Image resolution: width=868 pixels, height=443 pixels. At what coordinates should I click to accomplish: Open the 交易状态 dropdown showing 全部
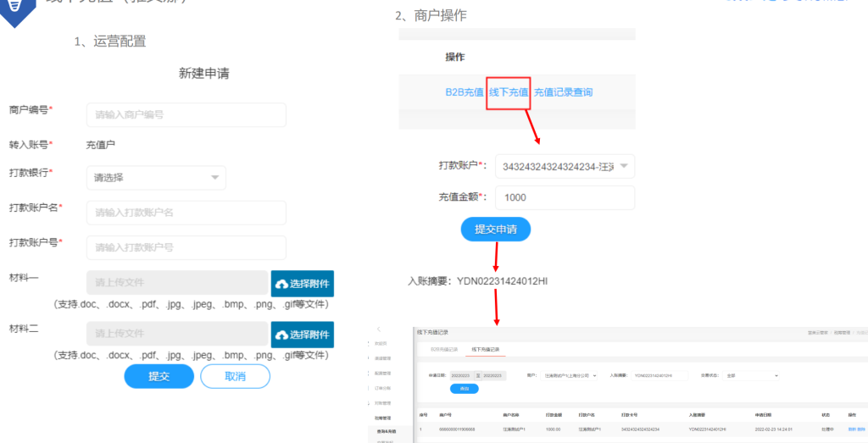click(752, 375)
